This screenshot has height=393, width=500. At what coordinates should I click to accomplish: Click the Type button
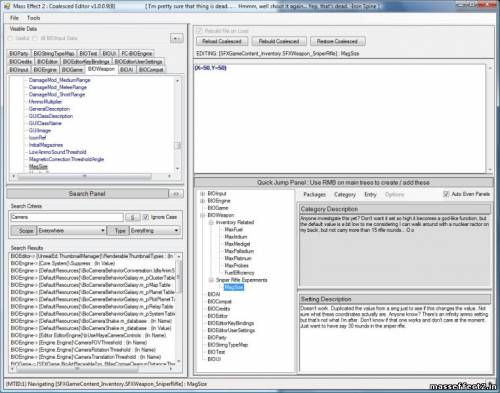[118, 231]
